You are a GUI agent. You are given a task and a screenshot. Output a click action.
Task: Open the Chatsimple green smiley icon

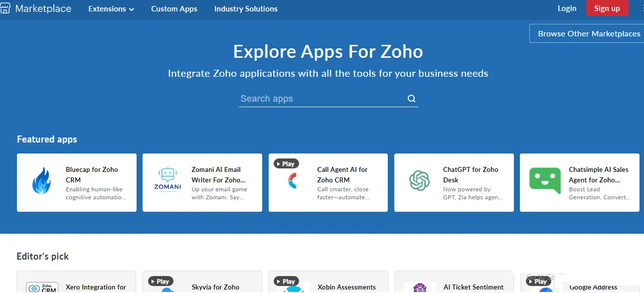545,180
